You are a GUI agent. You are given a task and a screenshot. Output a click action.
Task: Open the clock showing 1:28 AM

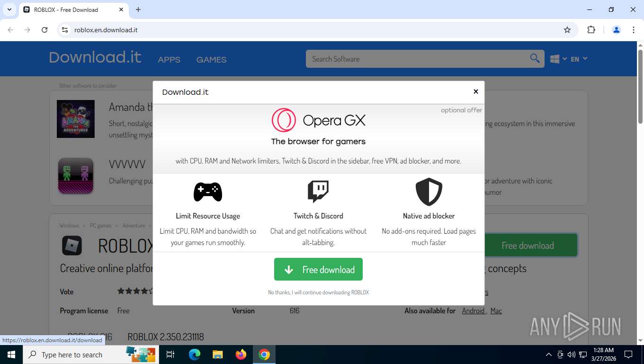(603, 355)
